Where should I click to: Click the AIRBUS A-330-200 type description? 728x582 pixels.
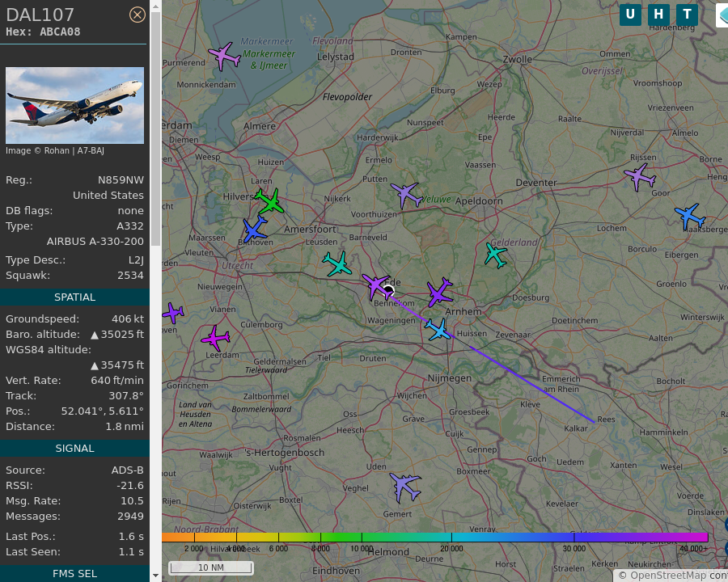pyautogui.click(x=95, y=242)
